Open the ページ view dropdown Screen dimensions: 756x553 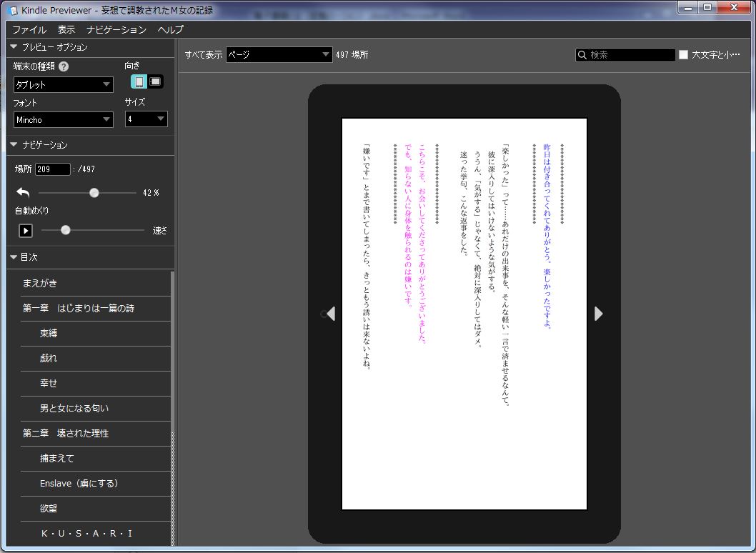pos(279,55)
